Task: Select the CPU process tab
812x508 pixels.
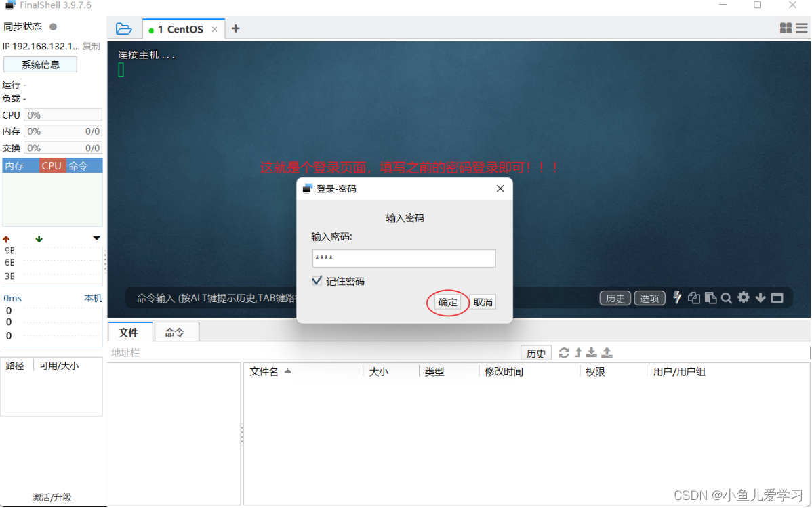Action: coord(52,165)
